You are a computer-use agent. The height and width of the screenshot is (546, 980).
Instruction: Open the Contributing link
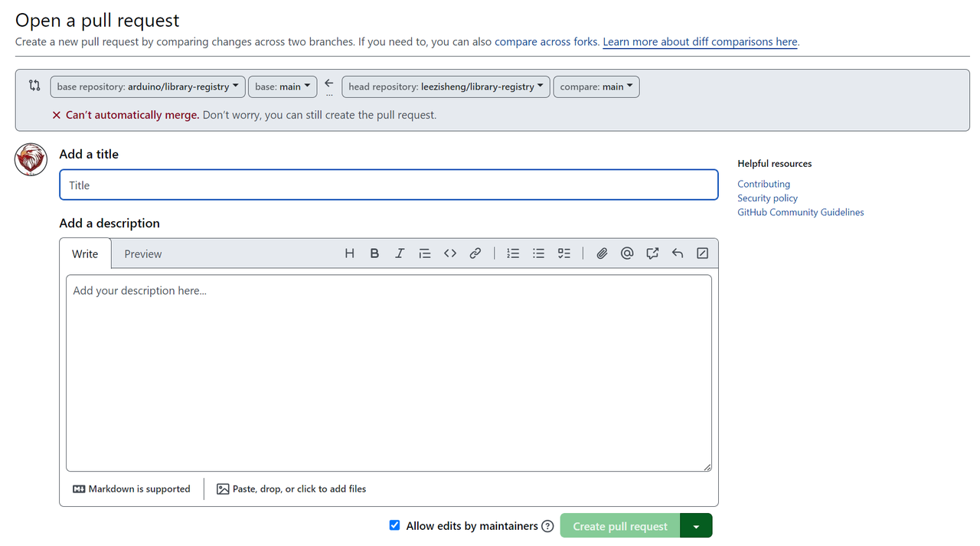[763, 184]
